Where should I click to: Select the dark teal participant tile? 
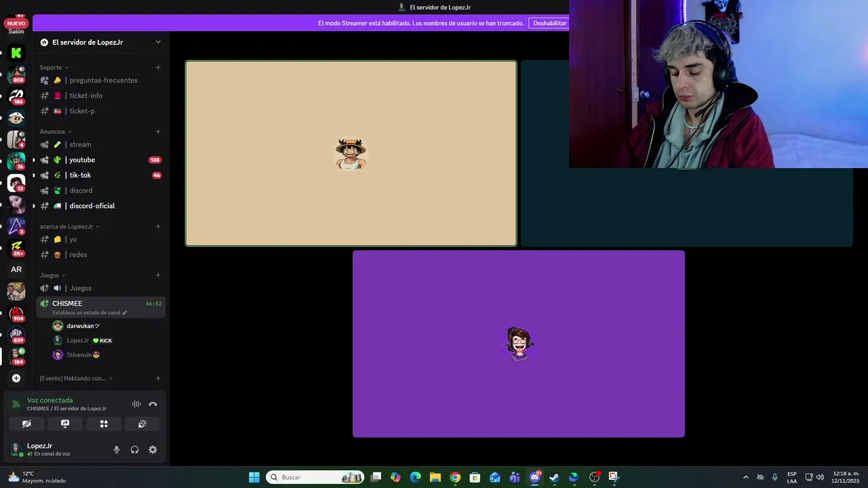point(686,207)
